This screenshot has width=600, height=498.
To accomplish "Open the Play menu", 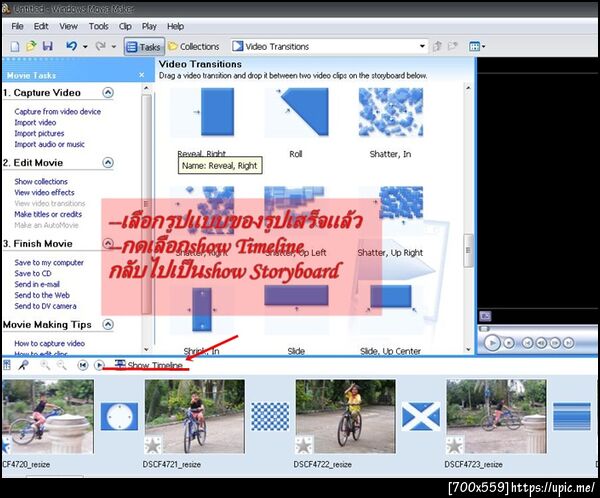I will pos(149,26).
